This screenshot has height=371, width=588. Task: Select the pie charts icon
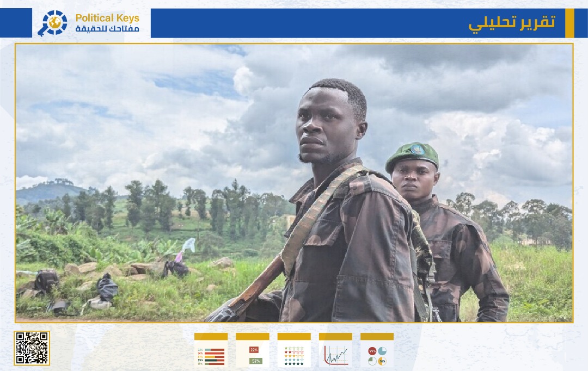[377, 350]
